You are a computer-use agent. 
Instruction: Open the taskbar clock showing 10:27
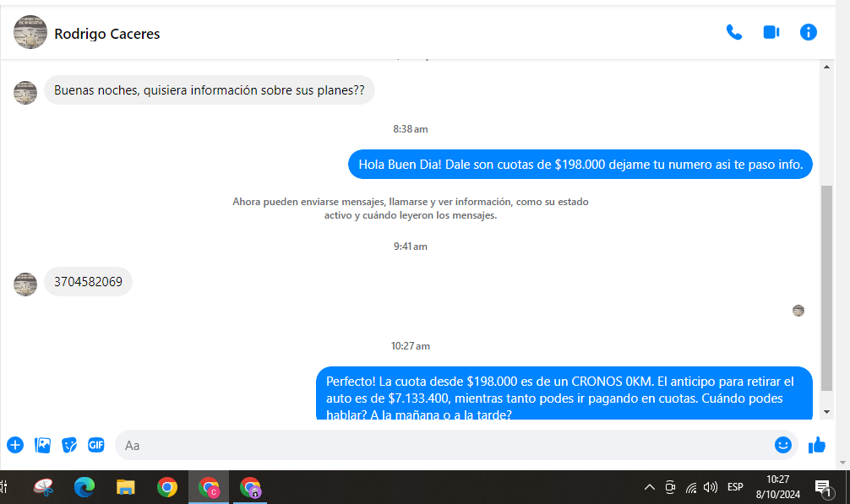(778, 486)
